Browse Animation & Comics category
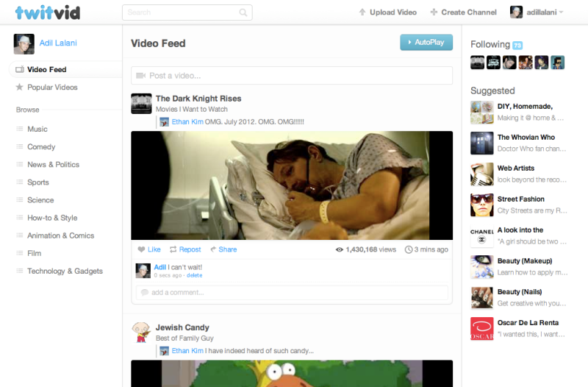 (x=61, y=235)
